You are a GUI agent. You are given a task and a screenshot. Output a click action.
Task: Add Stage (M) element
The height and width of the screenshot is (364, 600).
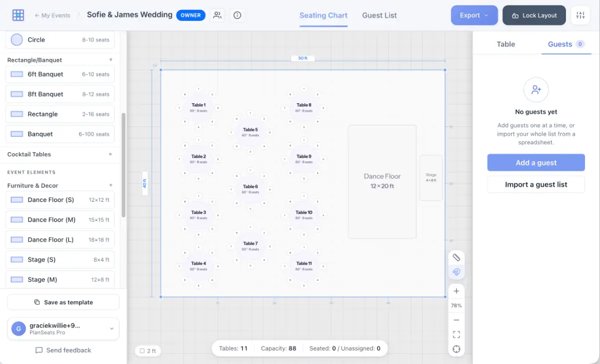pos(60,280)
